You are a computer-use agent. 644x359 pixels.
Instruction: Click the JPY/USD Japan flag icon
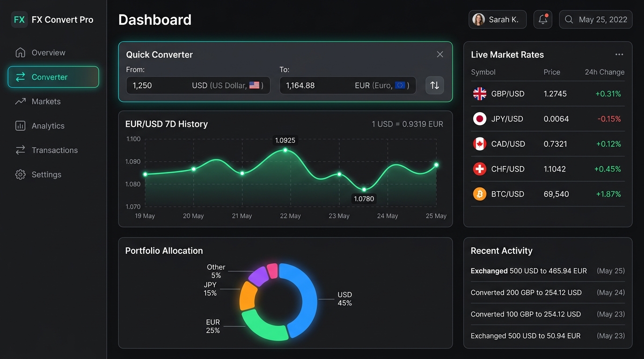click(480, 119)
